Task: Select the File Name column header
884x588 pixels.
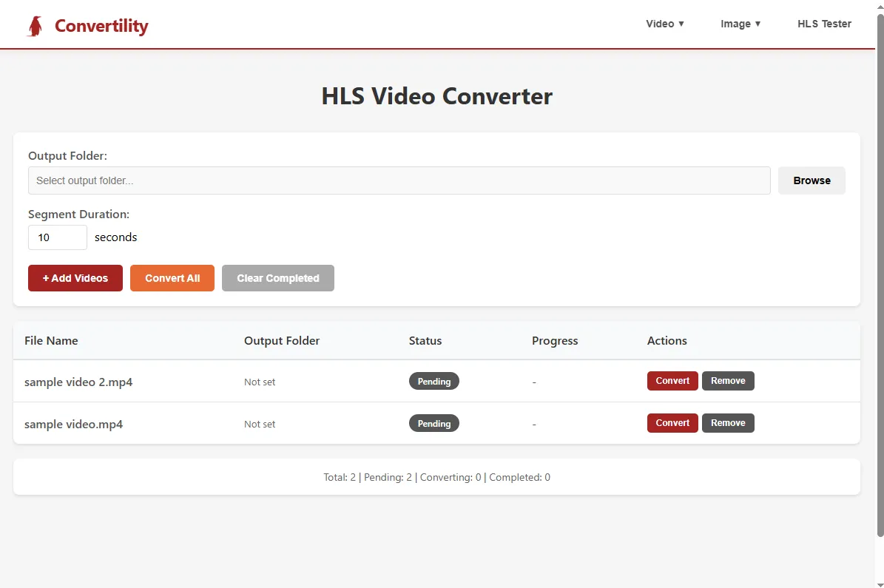Action: 51,340
